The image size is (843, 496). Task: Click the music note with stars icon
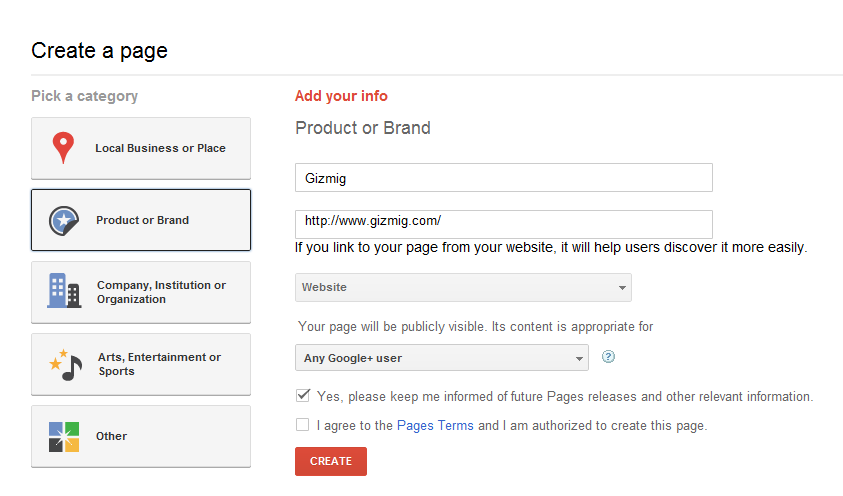(x=66, y=365)
